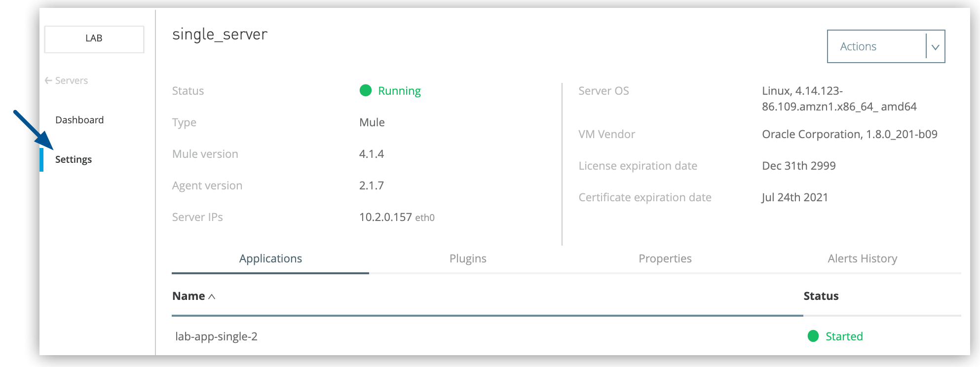
Task: Click the server IP address 10.2.0.157
Action: [385, 217]
